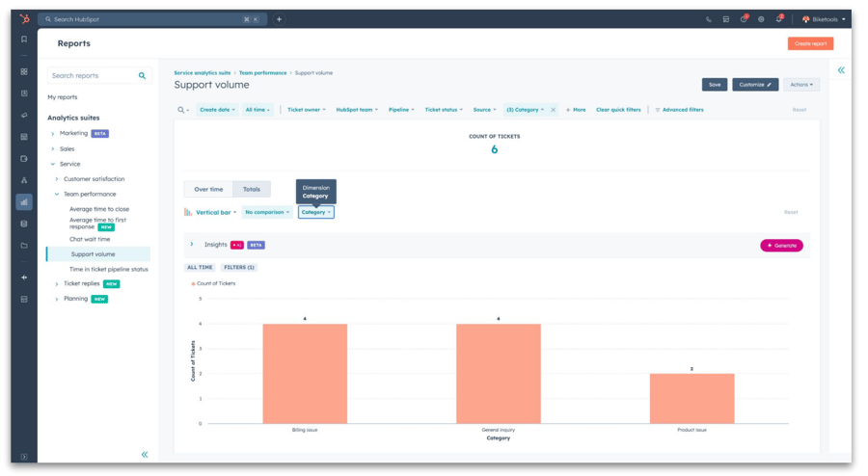Open the settings gear in top bar
This screenshot has height=476, width=868.
(761, 19)
